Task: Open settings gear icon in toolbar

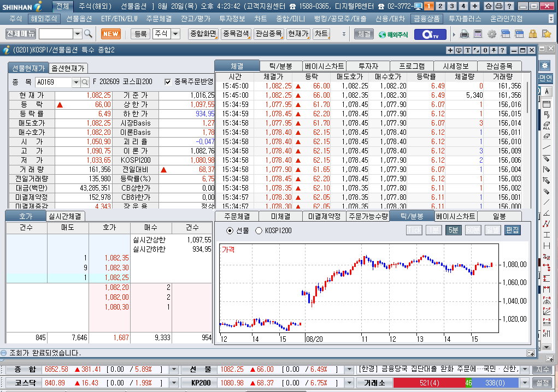Action: pos(492,34)
